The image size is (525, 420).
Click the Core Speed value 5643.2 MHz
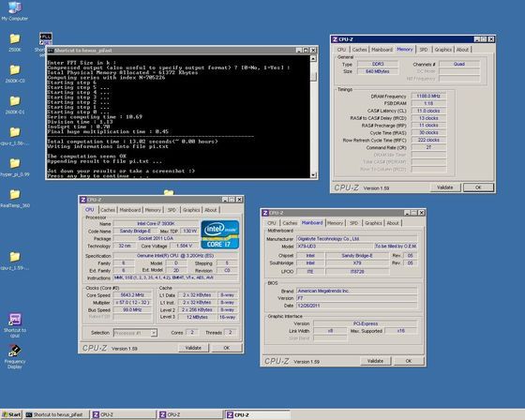(132, 295)
